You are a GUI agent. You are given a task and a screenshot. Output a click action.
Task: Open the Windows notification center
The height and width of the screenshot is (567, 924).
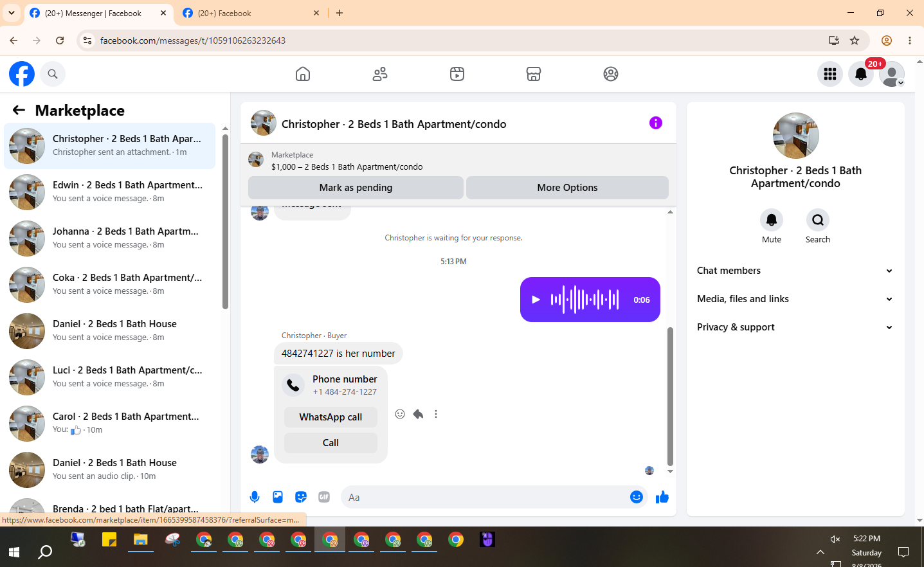[x=903, y=552]
